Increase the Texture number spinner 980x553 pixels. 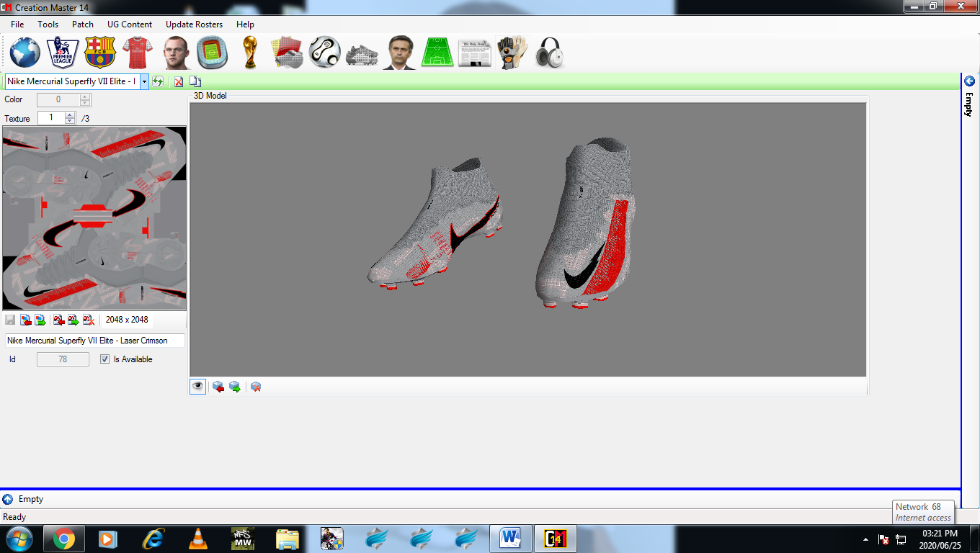pyautogui.click(x=70, y=115)
